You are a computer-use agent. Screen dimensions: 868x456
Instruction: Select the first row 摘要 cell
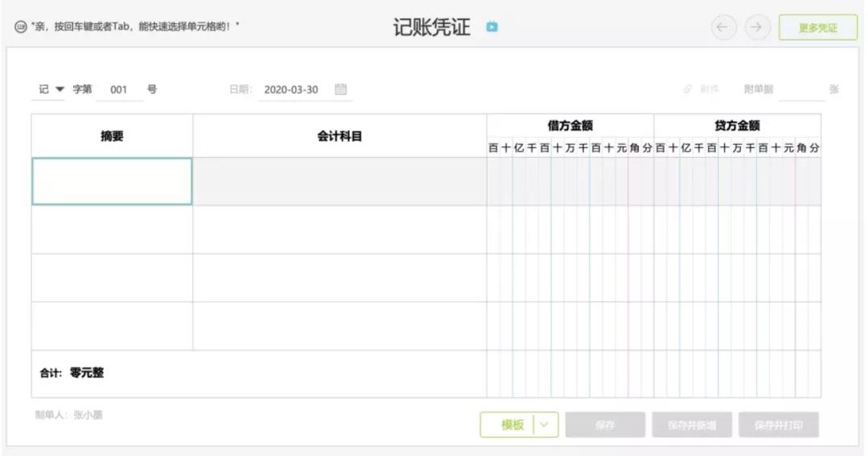click(x=112, y=181)
